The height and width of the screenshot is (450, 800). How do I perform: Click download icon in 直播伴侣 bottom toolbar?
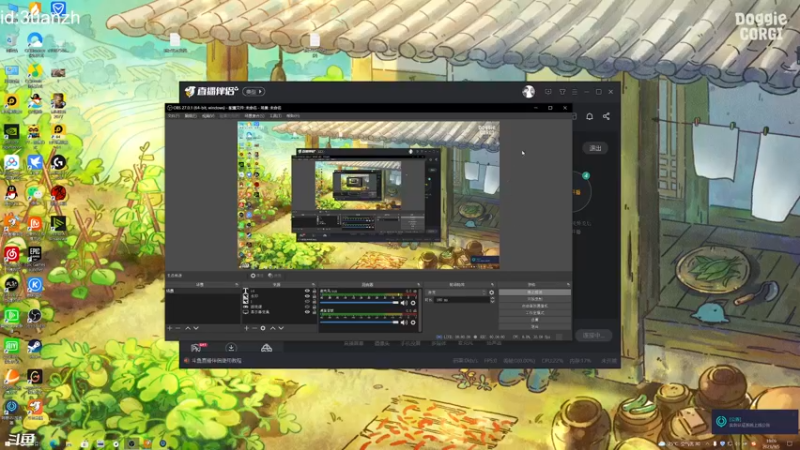(x=231, y=348)
